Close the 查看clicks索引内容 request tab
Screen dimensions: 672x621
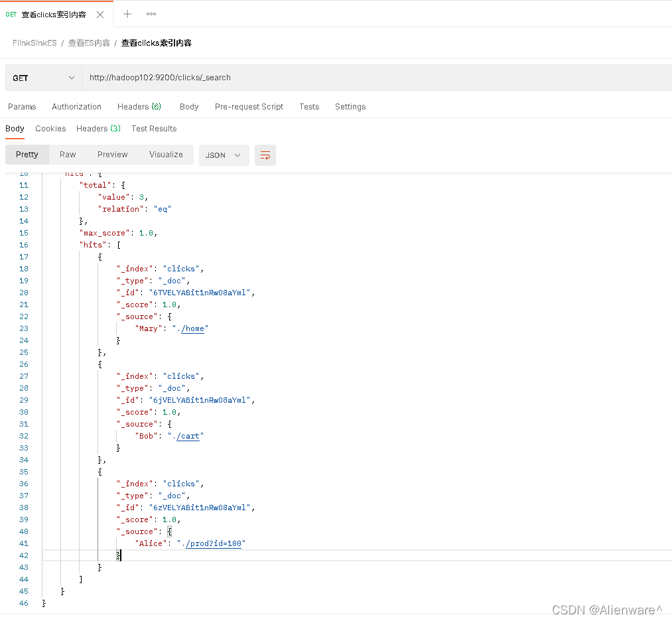[100, 15]
